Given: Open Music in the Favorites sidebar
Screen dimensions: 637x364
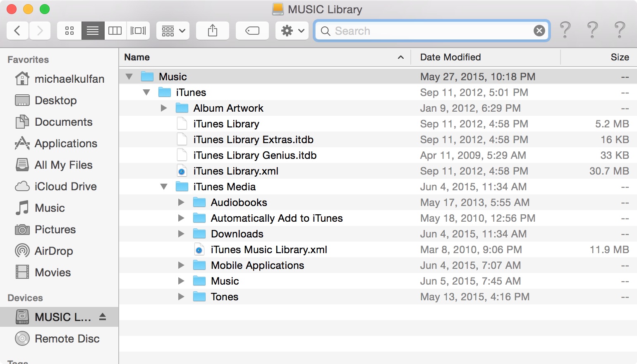Looking at the screenshot, I should pyautogui.click(x=59, y=208).
